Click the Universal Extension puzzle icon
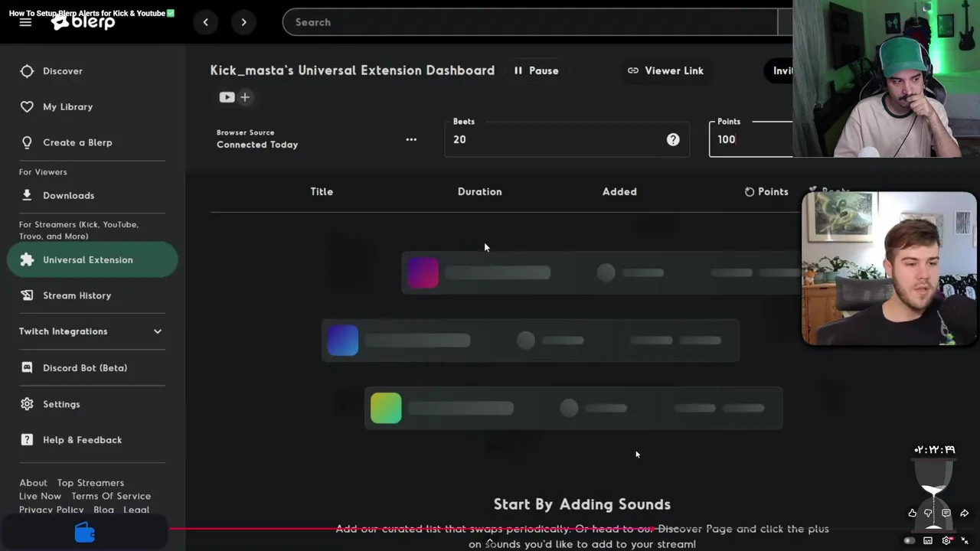This screenshot has width=980, height=551. [x=27, y=259]
